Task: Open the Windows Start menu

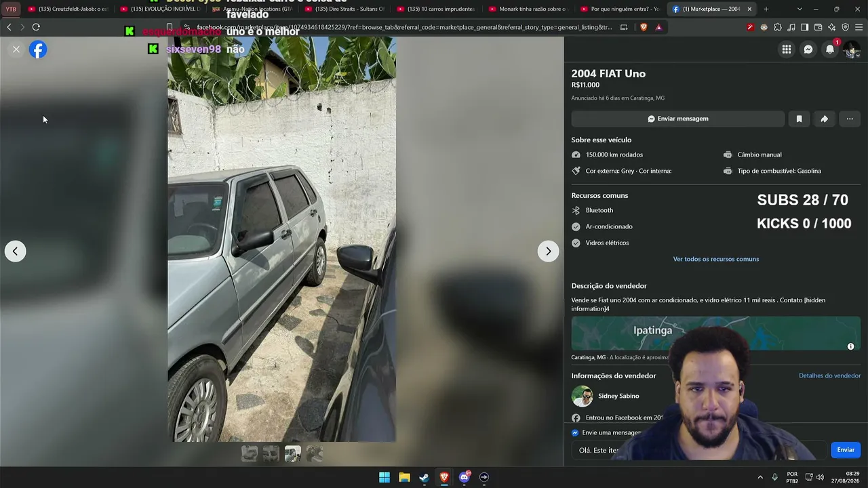Action: [x=384, y=477]
